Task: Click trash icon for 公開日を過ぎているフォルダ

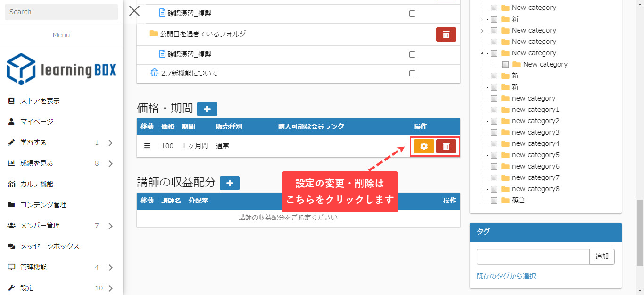Action: click(446, 34)
